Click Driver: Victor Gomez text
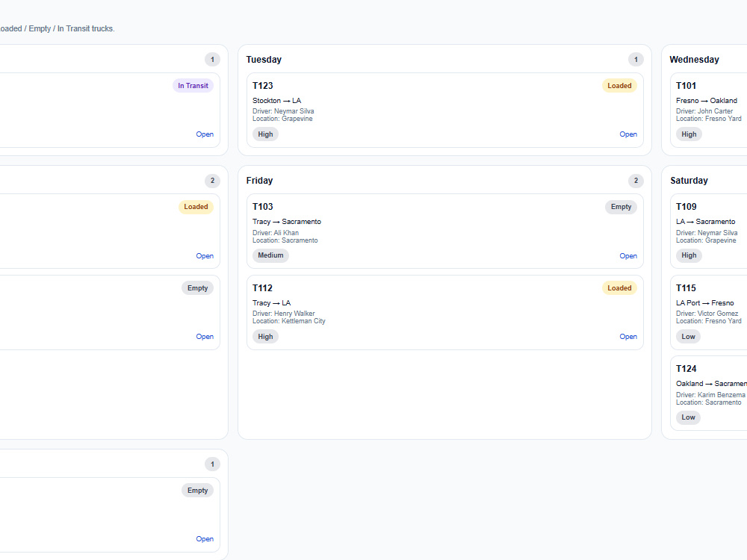 (707, 314)
